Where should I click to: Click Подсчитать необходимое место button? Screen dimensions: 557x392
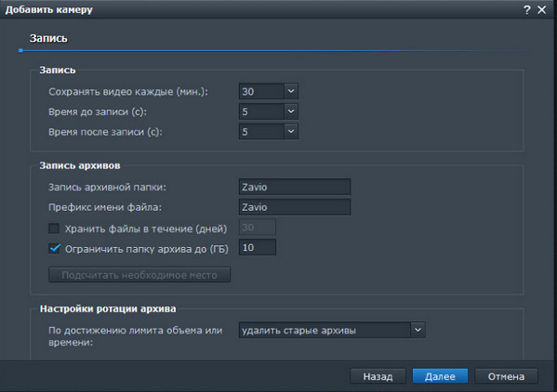point(139,275)
